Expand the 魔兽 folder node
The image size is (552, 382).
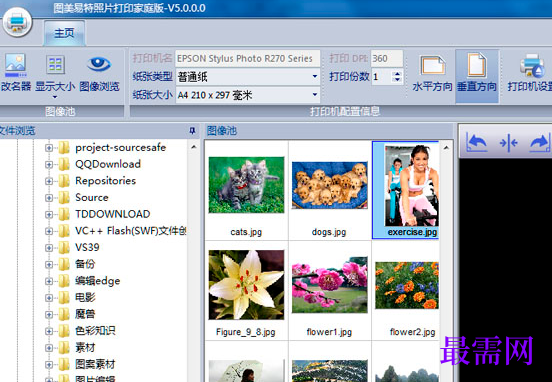click(49, 314)
